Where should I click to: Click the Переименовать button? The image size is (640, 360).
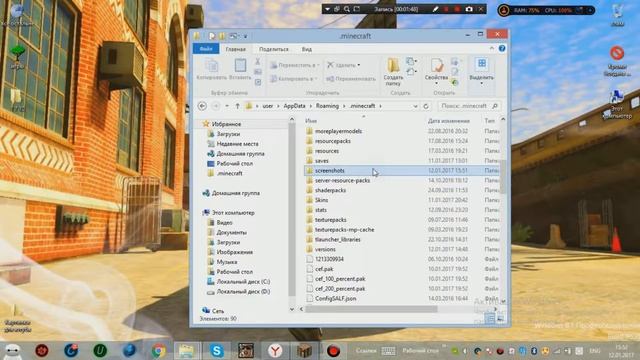[351, 79]
